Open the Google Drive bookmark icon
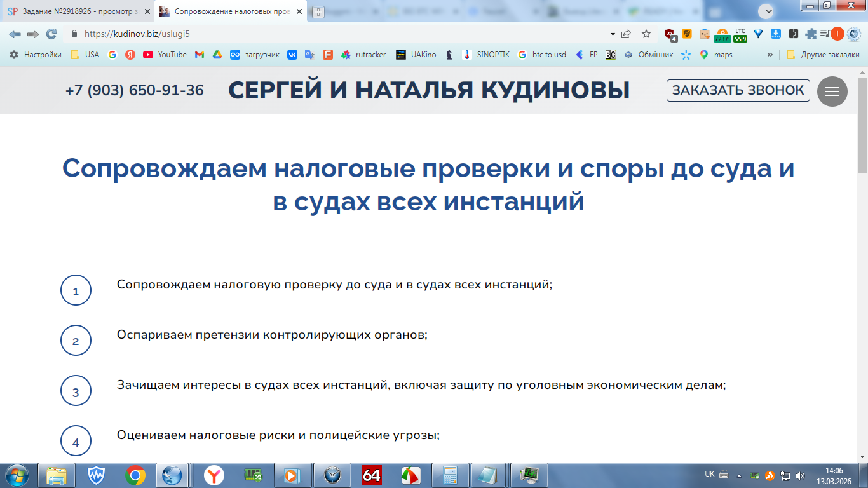 pyautogui.click(x=217, y=55)
